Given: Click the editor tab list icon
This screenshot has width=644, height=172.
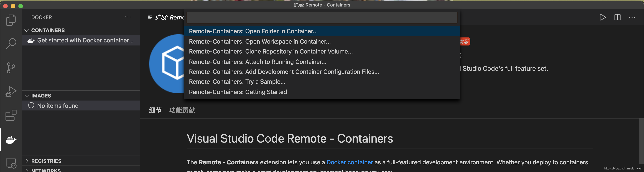Looking at the screenshot, I should (x=150, y=17).
